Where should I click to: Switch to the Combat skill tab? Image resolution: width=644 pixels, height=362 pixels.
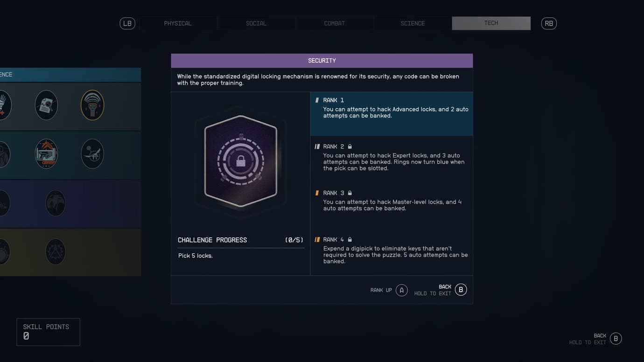335,23
